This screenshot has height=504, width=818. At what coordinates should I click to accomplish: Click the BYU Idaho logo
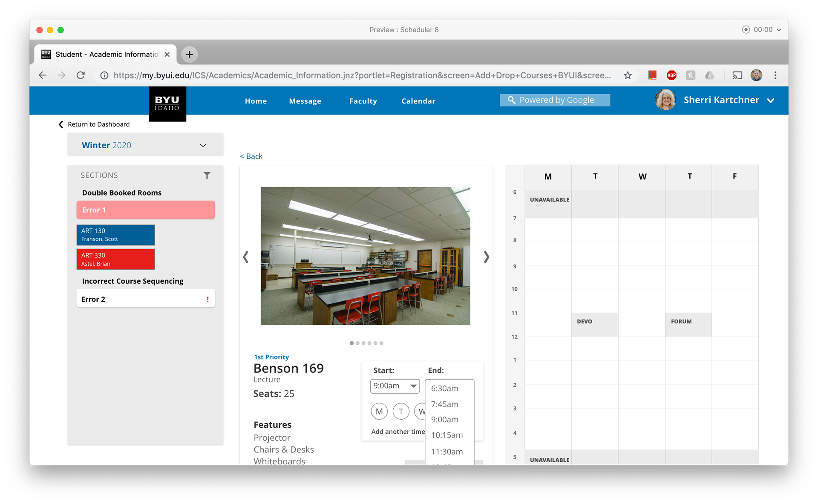(x=167, y=104)
